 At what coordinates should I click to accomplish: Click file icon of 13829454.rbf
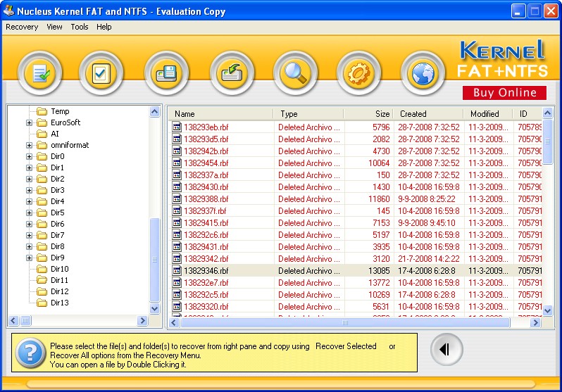pos(177,163)
